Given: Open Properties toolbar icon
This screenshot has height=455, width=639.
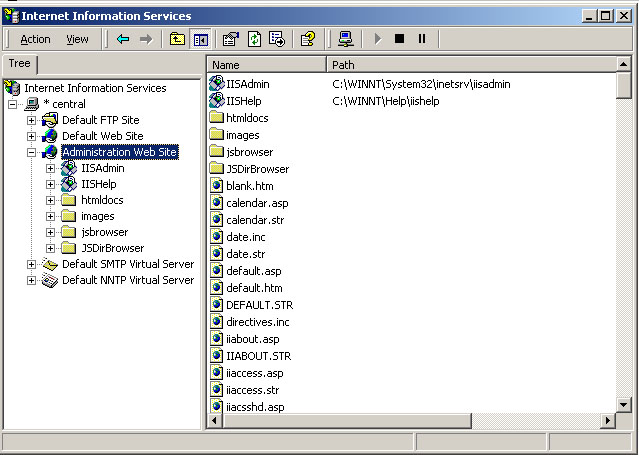Looking at the screenshot, I should [x=230, y=39].
